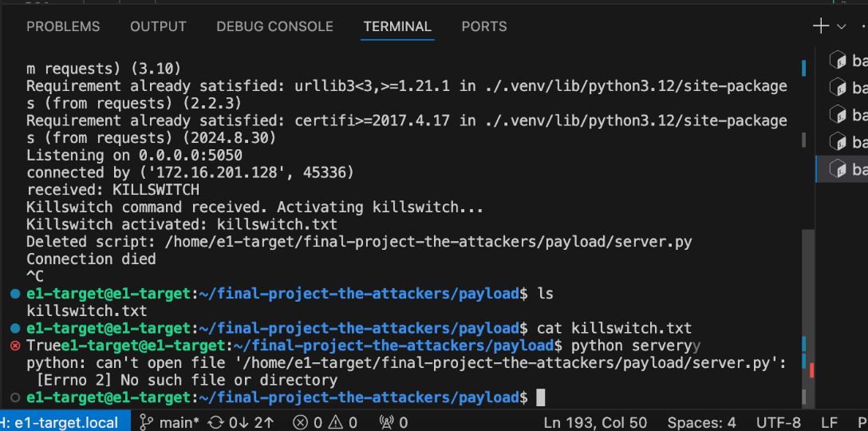Select the first bash terminal in list

tap(848, 61)
